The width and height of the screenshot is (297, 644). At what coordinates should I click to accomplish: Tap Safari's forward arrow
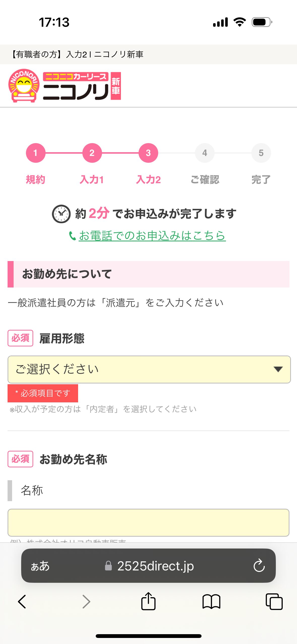[86, 602]
